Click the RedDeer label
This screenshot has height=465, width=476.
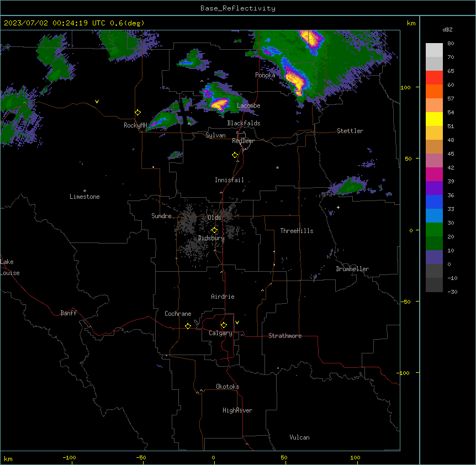244,141
